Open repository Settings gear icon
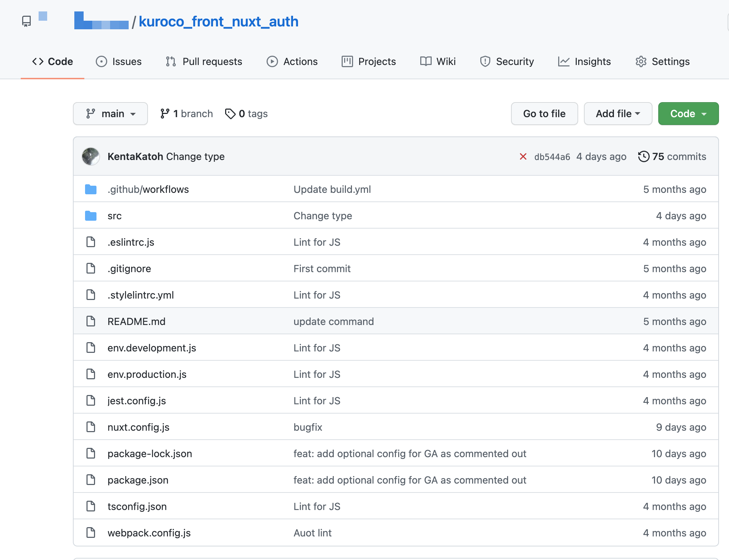 click(641, 61)
